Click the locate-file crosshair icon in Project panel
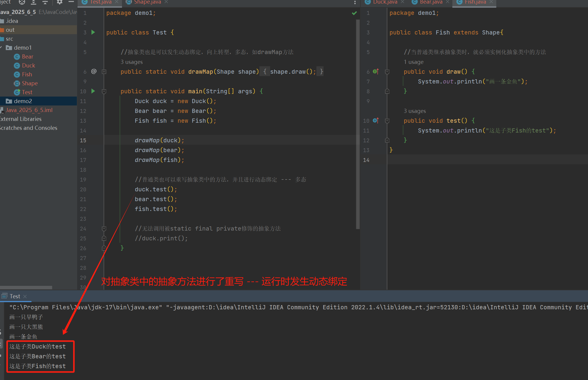This screenshot has width=588, height=380. (22, 2)
